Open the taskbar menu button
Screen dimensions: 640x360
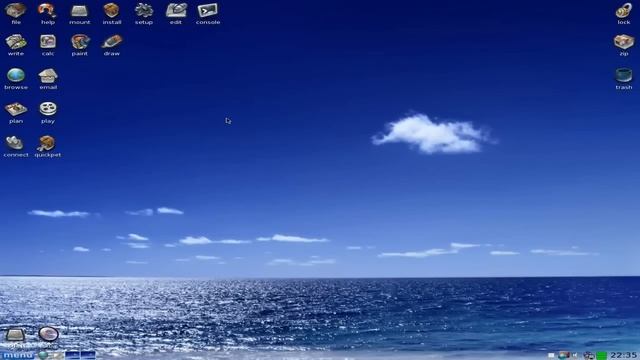pyautogui.click(x=18, y=356)
